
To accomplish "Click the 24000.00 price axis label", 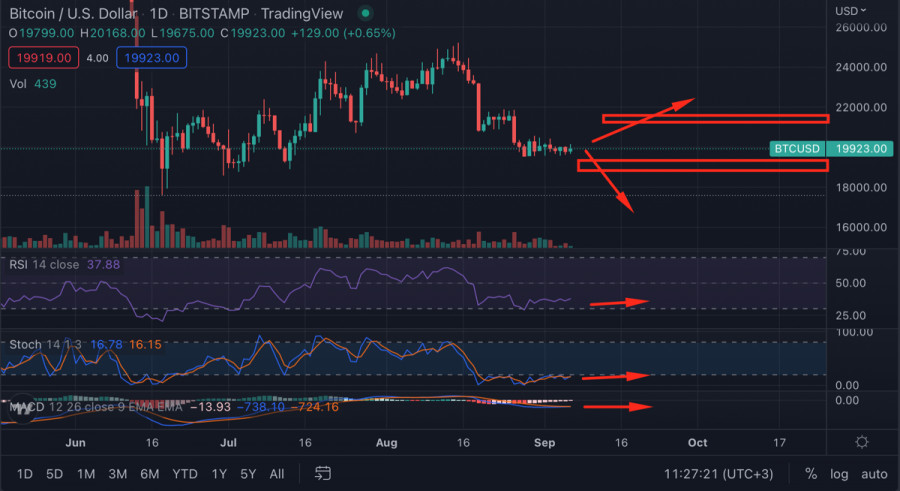I will 861,67.
